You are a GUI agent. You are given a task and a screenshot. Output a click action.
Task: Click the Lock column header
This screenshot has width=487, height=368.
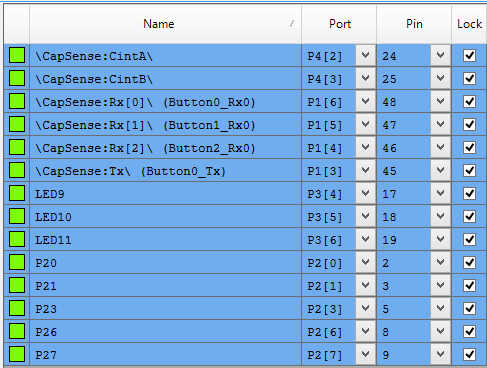pos(469,24)
